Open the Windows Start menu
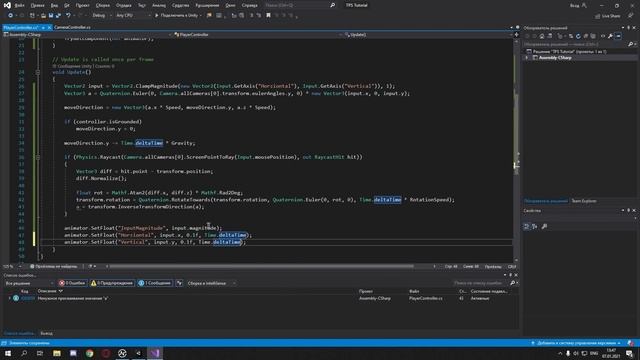This screenshot has width=640, height=360. click(8, 353)
